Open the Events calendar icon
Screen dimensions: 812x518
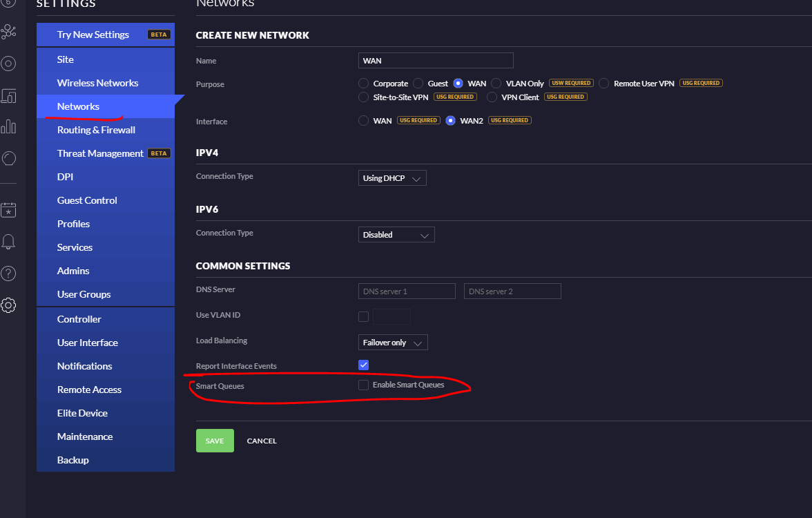tap(8, 210)
